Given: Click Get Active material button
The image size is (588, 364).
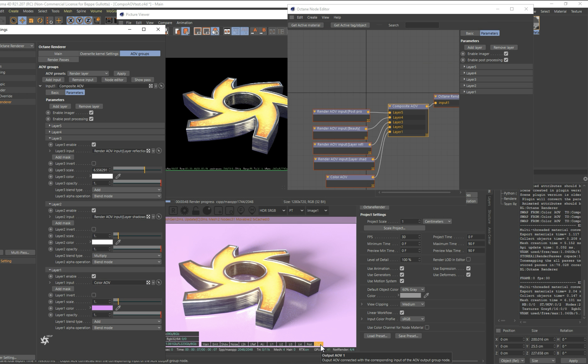Looking at the screenshot, I should 305,25.
